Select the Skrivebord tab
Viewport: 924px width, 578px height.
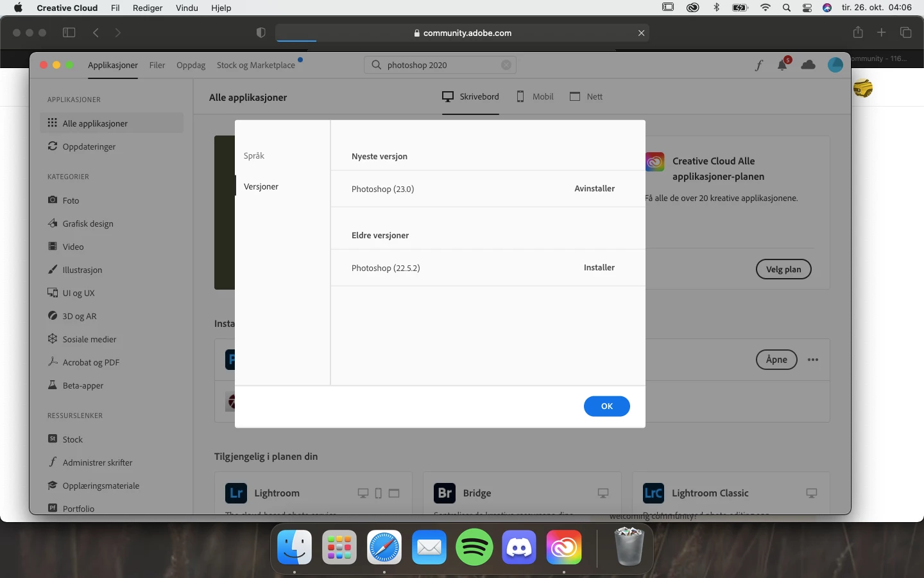(470, 96)
